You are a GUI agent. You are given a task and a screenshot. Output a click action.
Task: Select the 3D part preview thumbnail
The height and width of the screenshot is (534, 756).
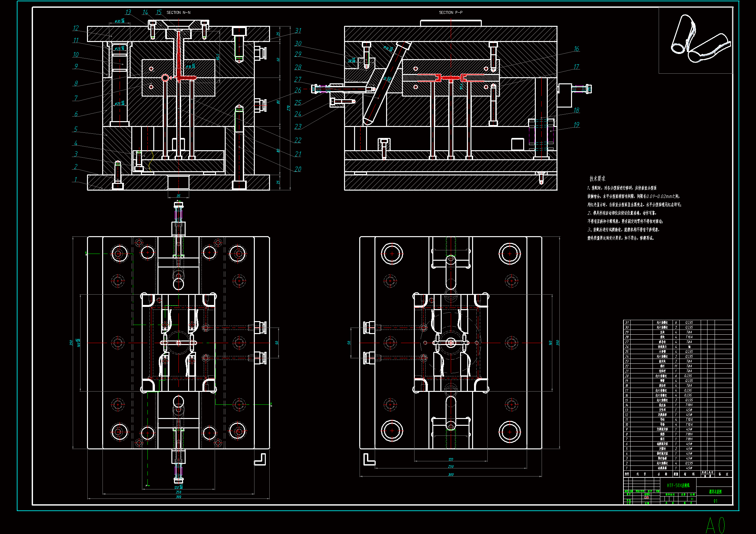(695, 40)
